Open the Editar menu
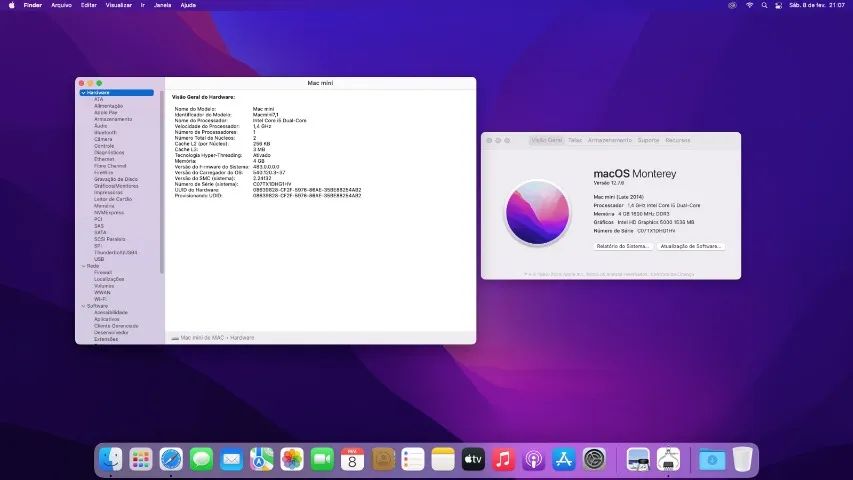The height and width of the screenshot is (480, 853). [89, 5]
